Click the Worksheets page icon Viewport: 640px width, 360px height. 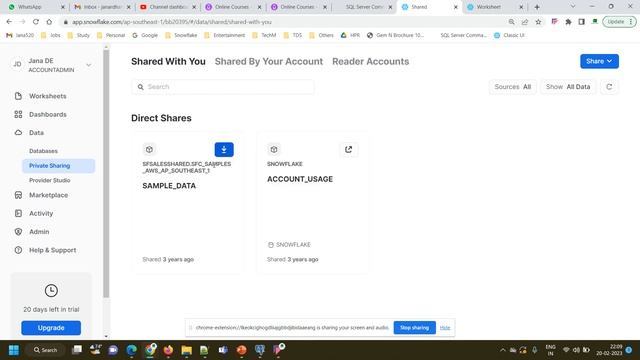click(18, 96)
